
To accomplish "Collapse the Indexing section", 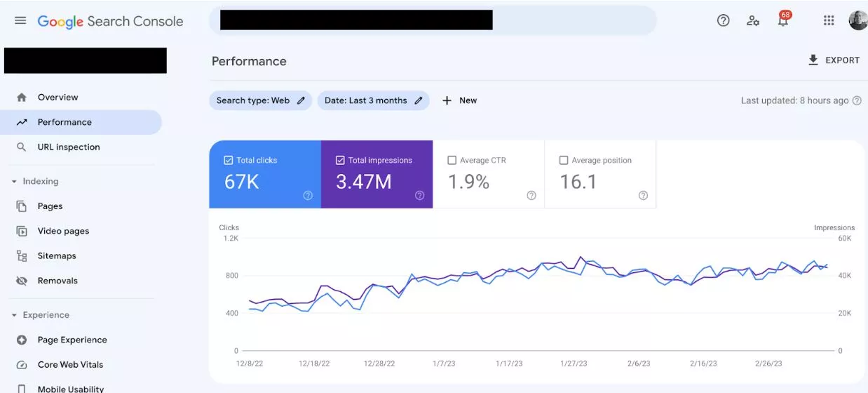I will pos(14,181).
